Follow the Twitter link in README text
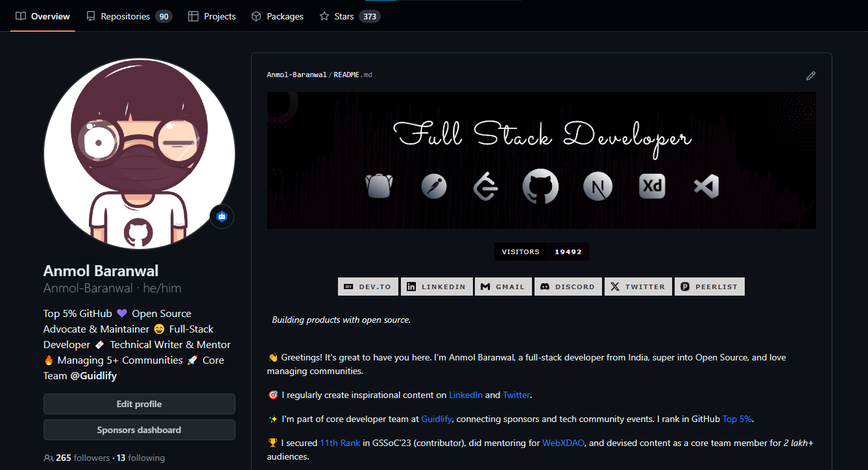Image resolution: width=868 pixels, height=470 pixels. pos(516,395)
